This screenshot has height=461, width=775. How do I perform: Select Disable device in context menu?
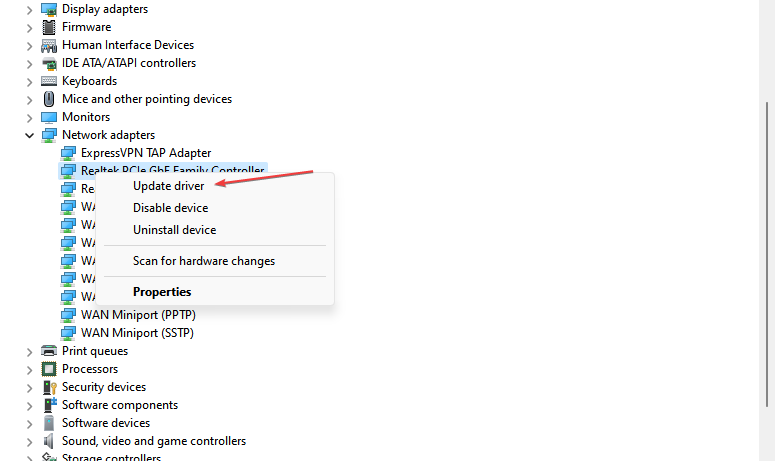[170, 208]
